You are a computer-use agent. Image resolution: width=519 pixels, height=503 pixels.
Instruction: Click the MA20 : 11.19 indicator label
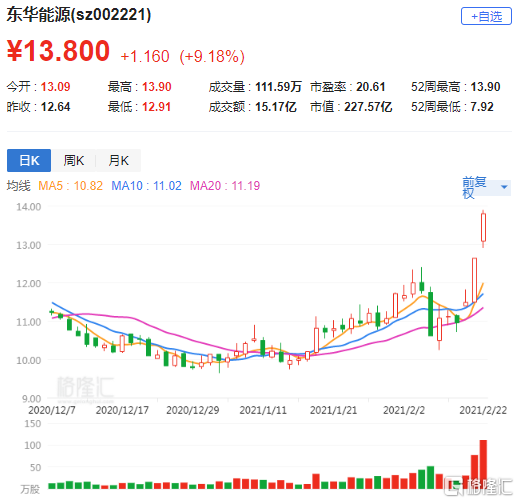(225, 185)
